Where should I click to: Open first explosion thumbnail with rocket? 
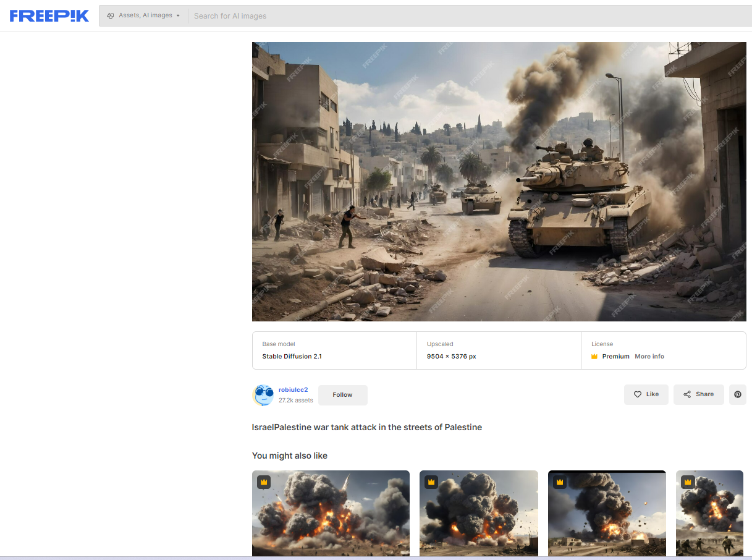point(331,513)
